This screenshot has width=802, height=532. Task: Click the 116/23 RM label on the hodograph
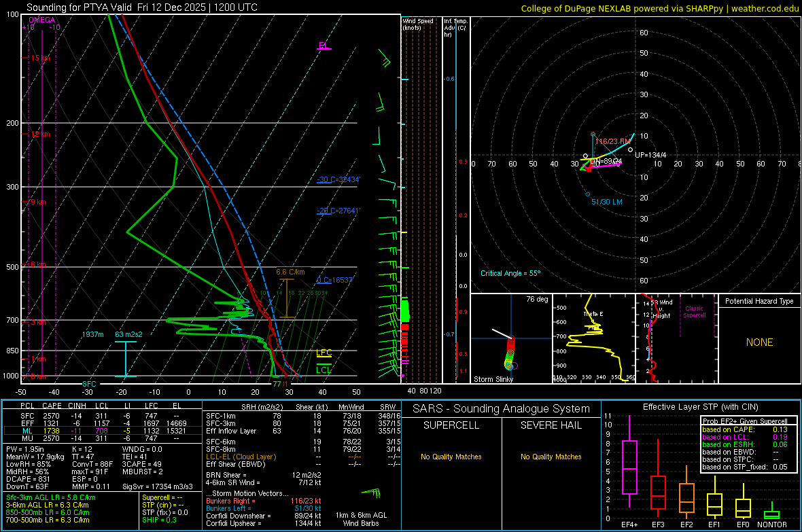[612, 141]
